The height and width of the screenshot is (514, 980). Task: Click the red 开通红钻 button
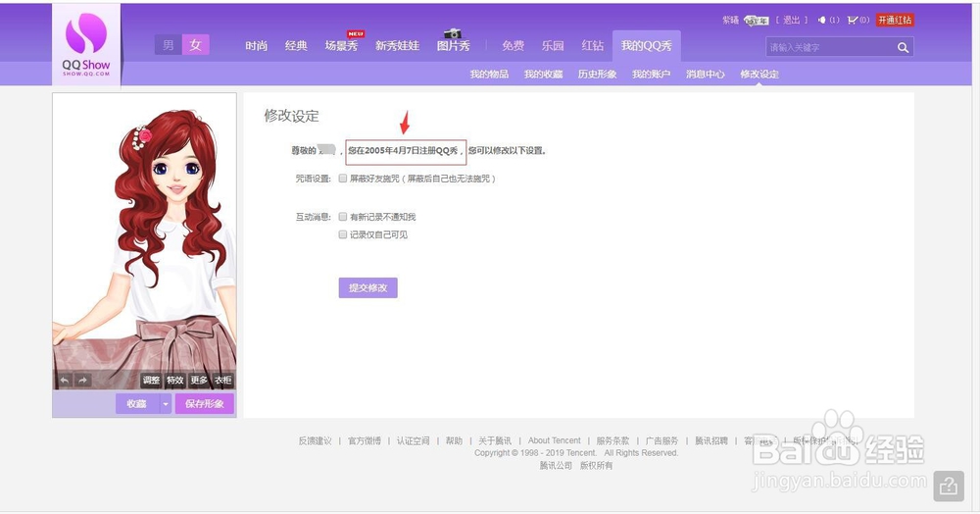tap(895, 20)
